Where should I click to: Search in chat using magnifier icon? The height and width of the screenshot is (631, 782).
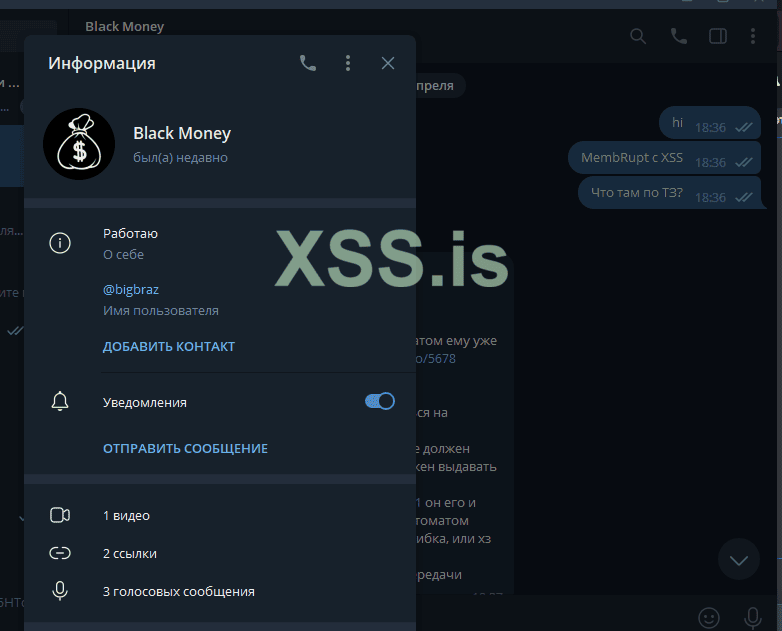point(638,36)
